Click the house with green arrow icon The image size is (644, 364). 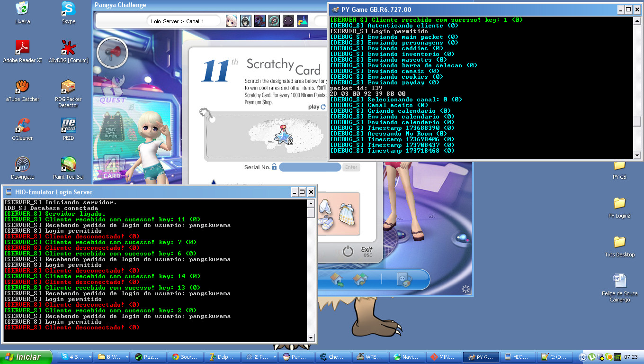click(x=337, y=280)
